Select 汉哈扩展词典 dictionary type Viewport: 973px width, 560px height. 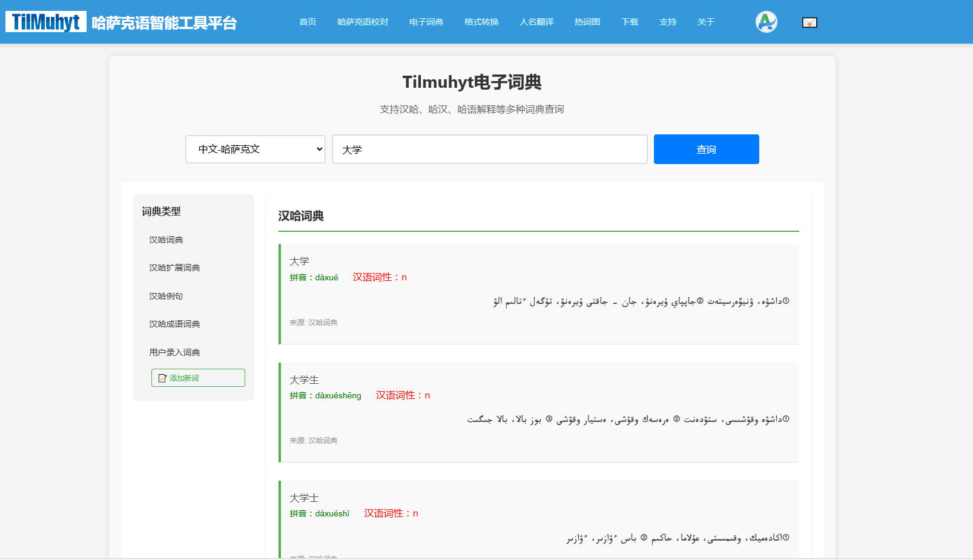175,267
